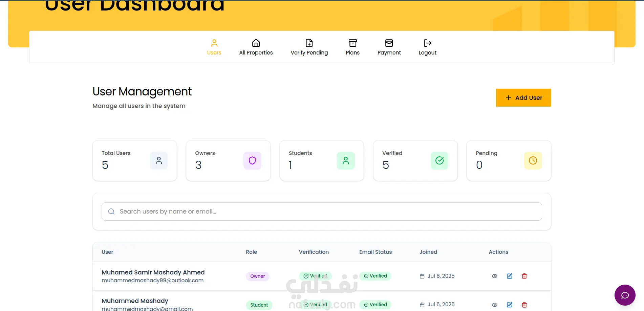Click the Role column header

coord(252,252)
